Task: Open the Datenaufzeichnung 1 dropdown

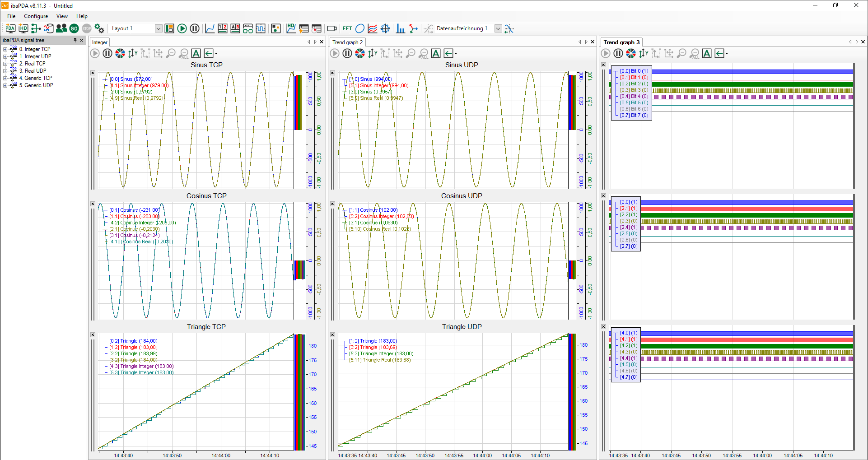Action: (x=498, y=28)
